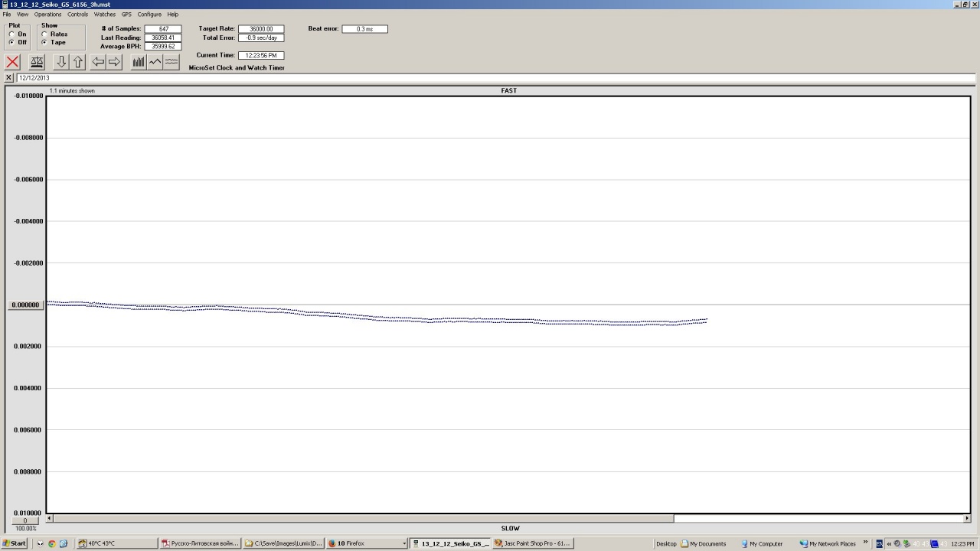
Task: Turn Plot On radio button
Action: coord(11,34)
